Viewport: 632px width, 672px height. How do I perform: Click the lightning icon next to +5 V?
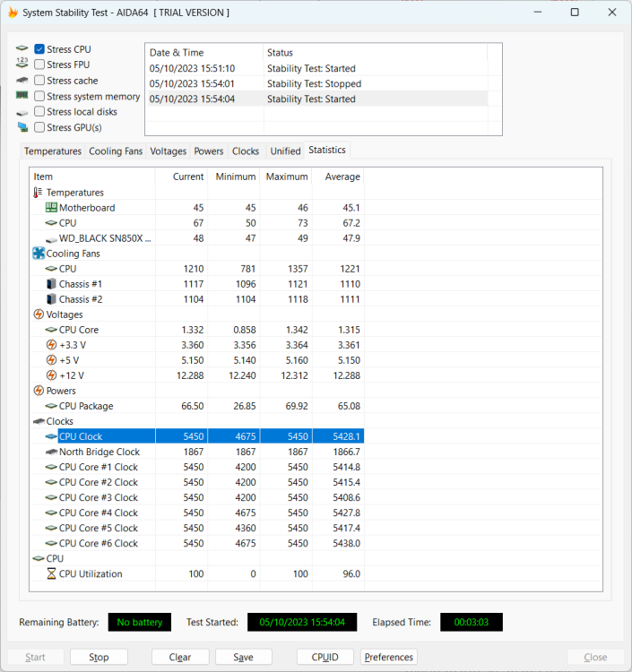(x=51, y=360)
